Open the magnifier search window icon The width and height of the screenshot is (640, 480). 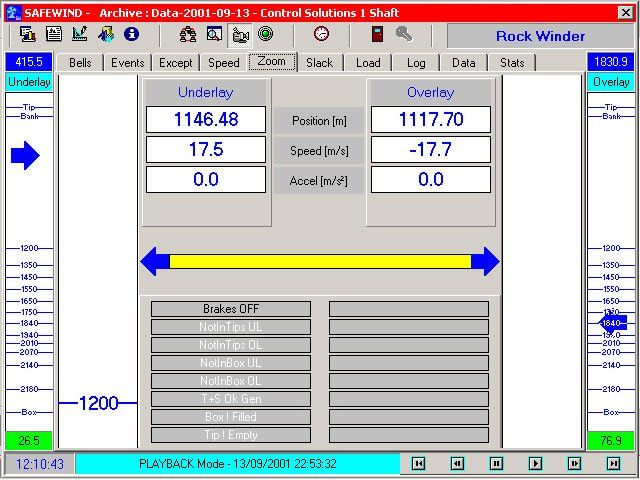214,34
